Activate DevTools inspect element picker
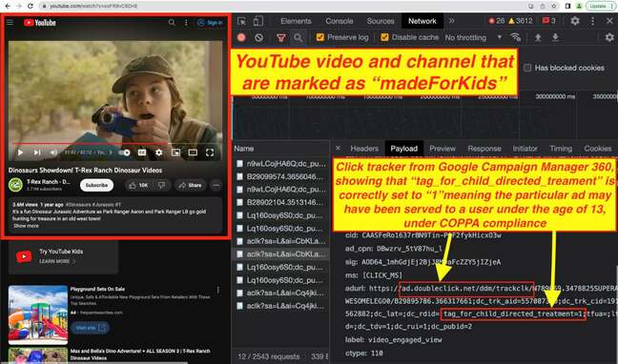Image resolution: width=618 pixels, height=364 pixels. coord(241,21)
